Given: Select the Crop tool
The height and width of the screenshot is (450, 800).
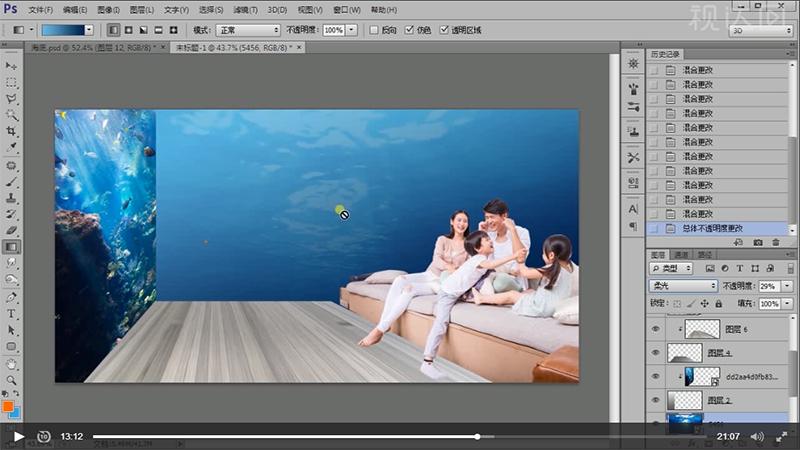Looking at the screenshot, I should click(11, 132).
